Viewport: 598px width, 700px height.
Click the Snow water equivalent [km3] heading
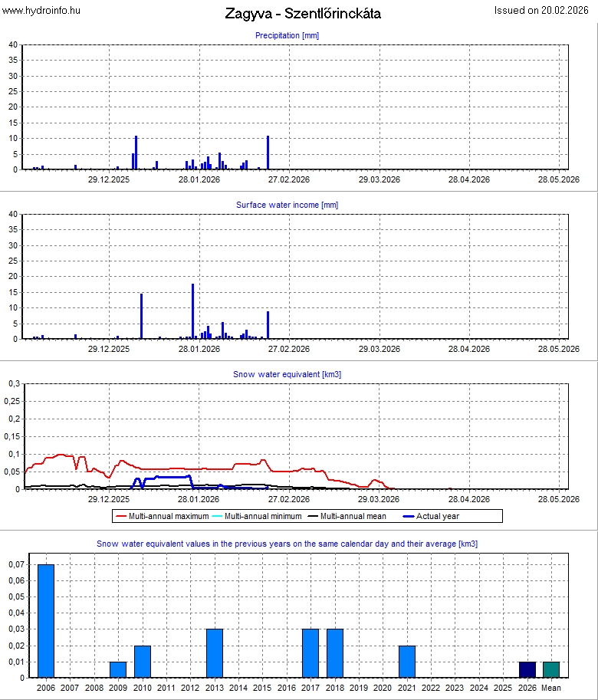pyautogui.click(x=287, y=374)
